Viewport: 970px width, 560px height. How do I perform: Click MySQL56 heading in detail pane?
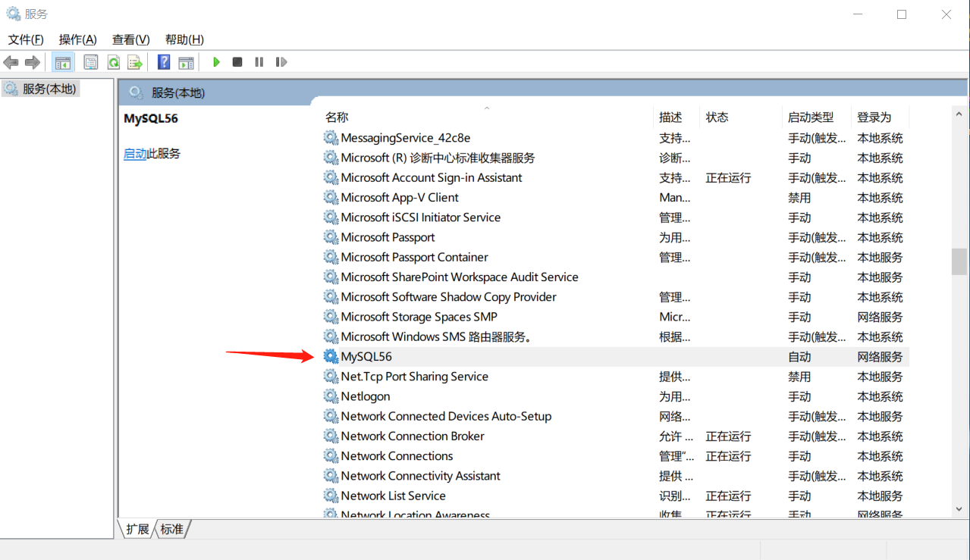click(151, 118)
